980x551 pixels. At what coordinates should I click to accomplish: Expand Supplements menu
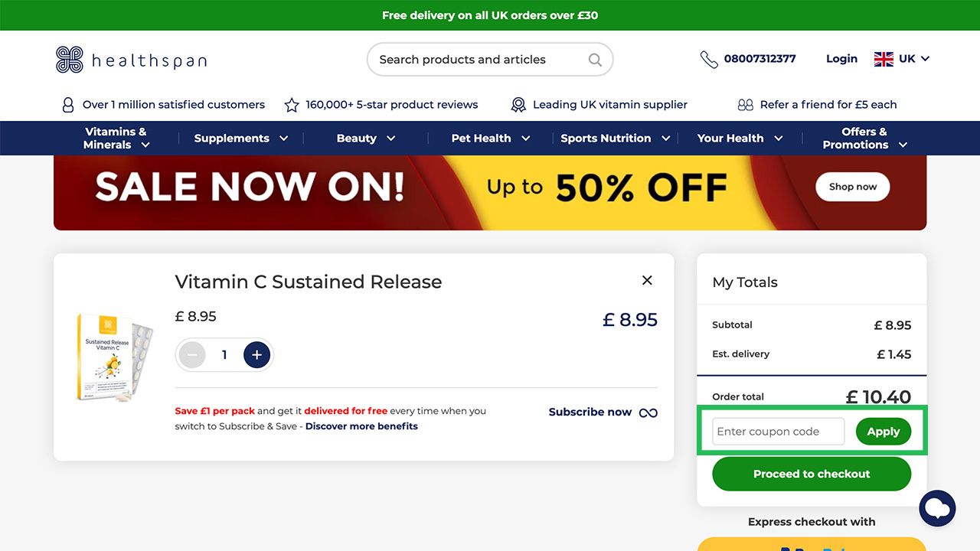pos(241,139)
